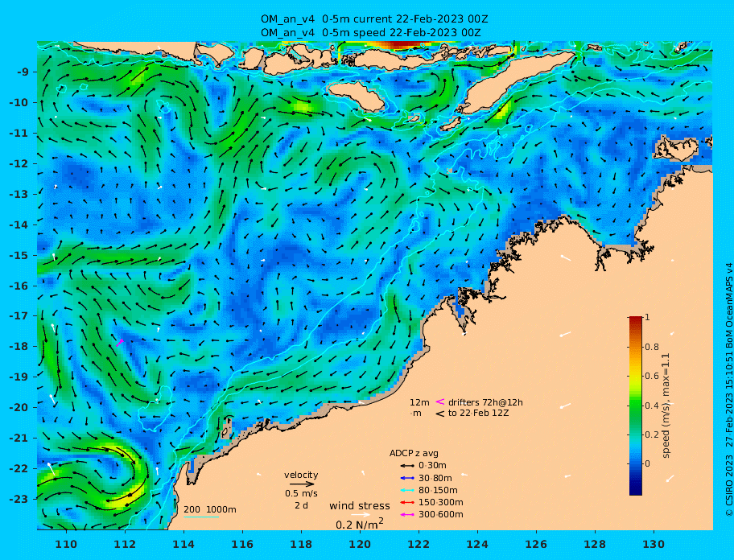Click the colorbar tick label '0.8'
This screenshot has height=560, width=734.
point(652,347)
